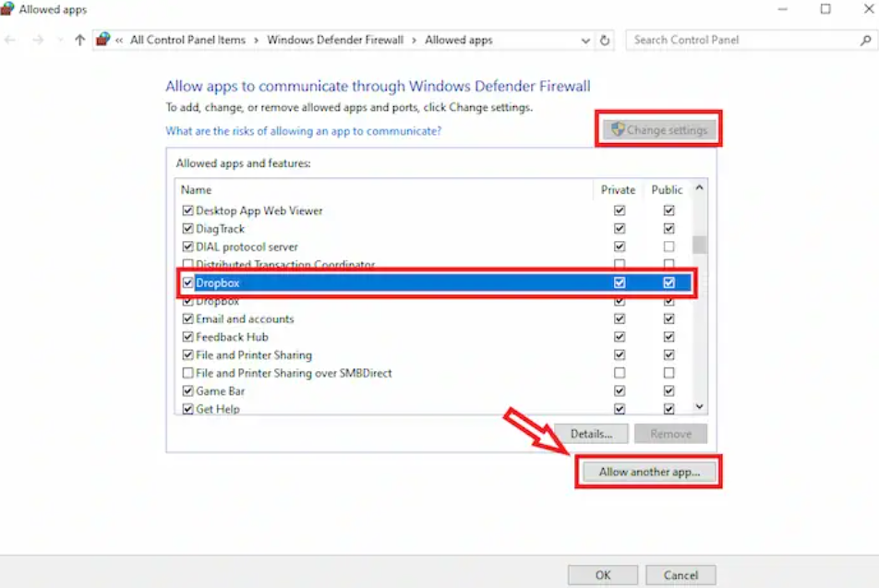Toggle the Desktop App Web Viewer checkbox
Image resolution: width=879 pixels, height=588 pixels.
(x=187, y=210)
